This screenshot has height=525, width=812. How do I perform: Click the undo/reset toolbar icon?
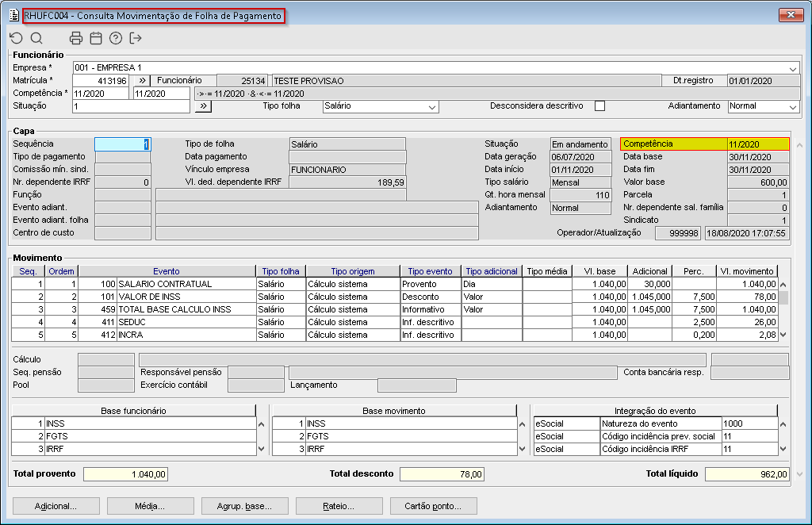tap(16, 38)
